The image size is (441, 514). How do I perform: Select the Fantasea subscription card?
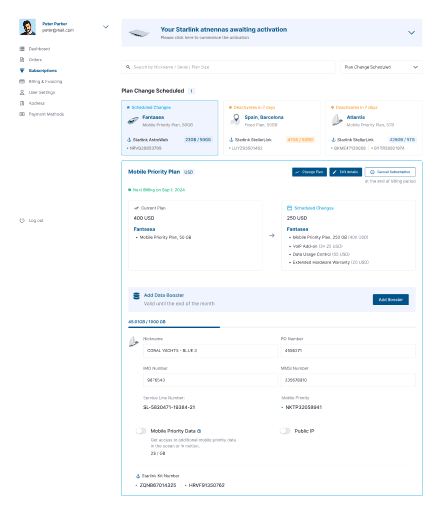pyautogui.click(x=170, y=128)
